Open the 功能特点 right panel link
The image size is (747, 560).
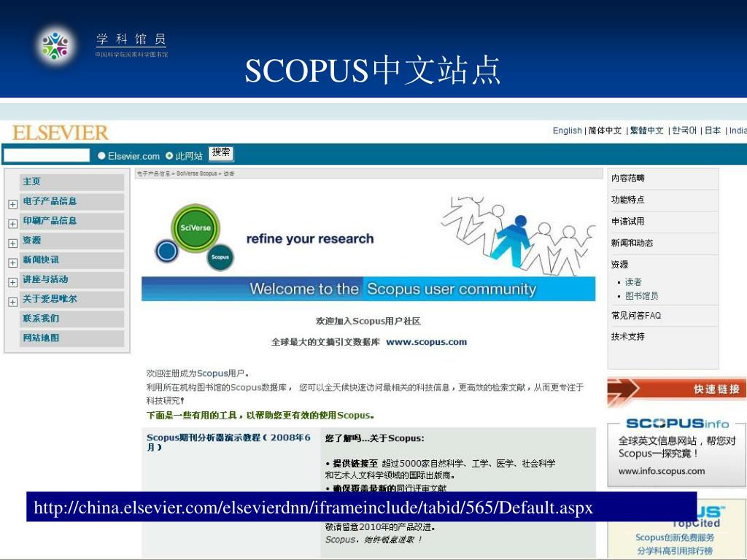click(x=628, y=200)
